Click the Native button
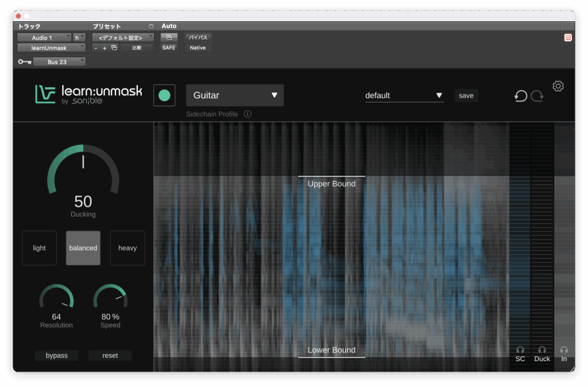The width and height of the screenshot is (588, 387). [x=198, y=48]
